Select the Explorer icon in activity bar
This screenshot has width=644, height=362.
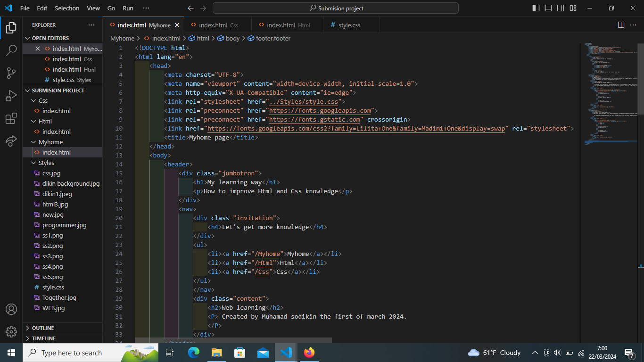click(x=11, y=27)
